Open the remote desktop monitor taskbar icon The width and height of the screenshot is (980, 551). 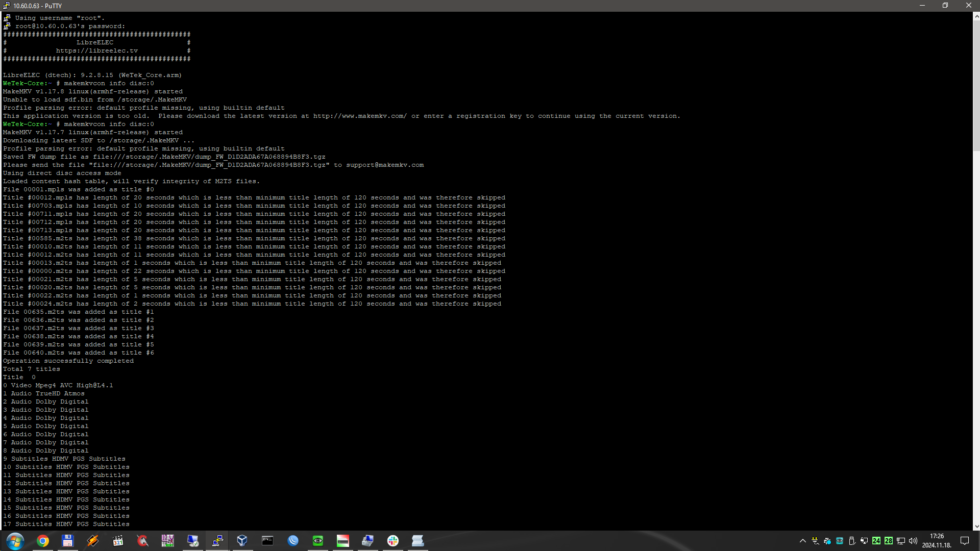click(x=192, y=541)
